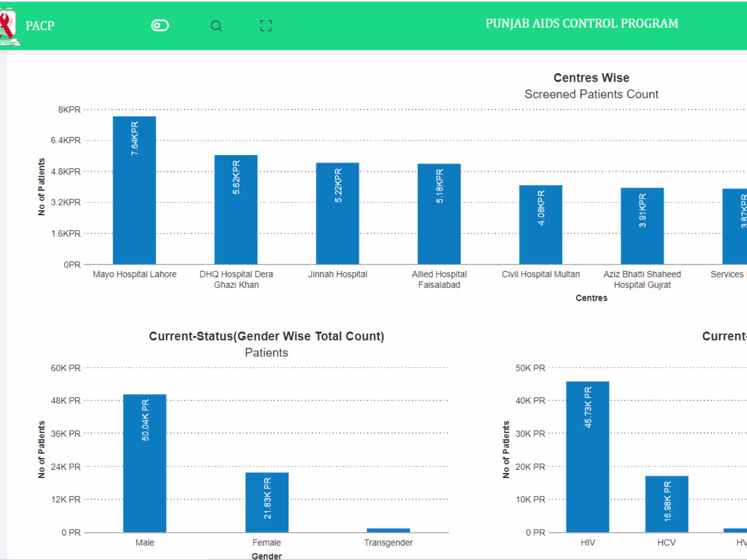Select the HIV 45.73K bar
Viewport: 747px width, 560px height.
pyautogui.click(x=588, y=457)
